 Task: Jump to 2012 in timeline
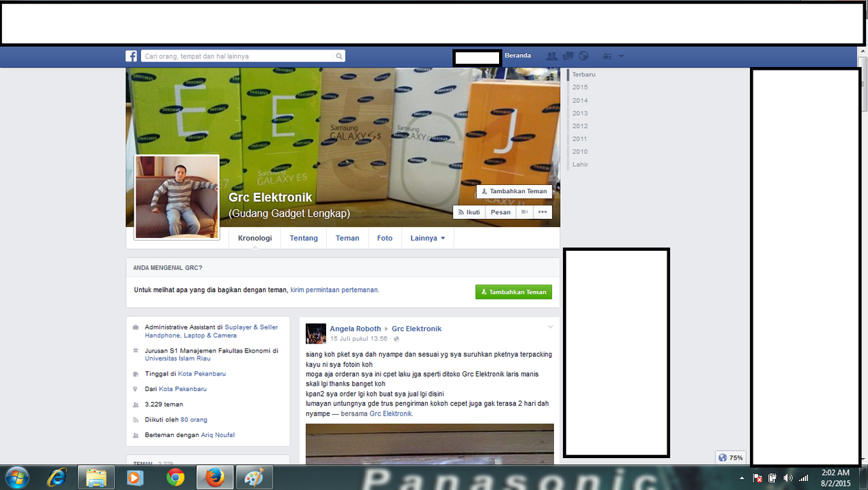tap(580, 126)
